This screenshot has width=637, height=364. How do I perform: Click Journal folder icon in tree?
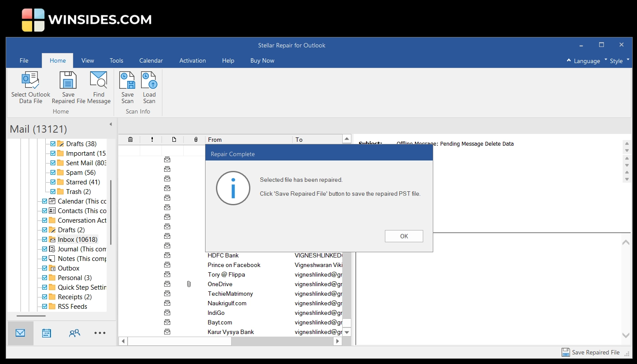[52, 249]
